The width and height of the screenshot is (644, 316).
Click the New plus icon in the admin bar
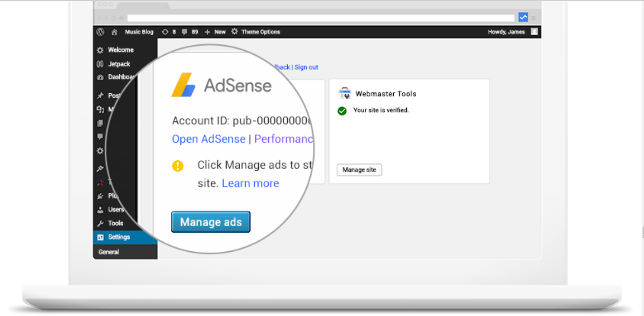[x=207, y=32]
